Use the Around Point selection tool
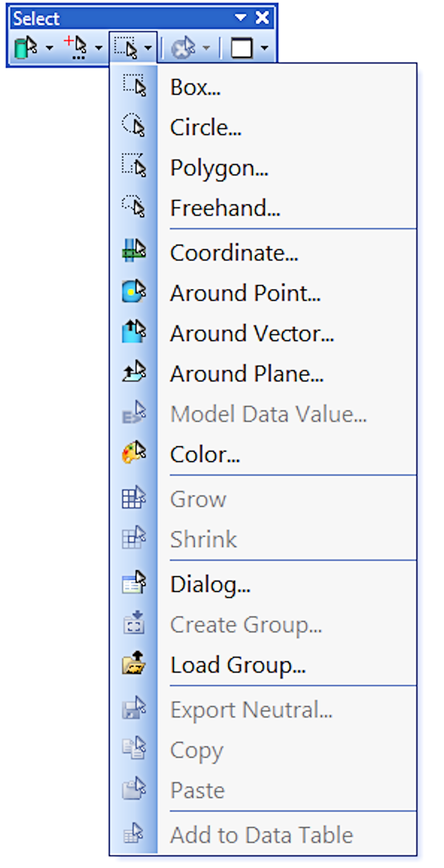This screenshot has height=868, width=444. [245, 293]
